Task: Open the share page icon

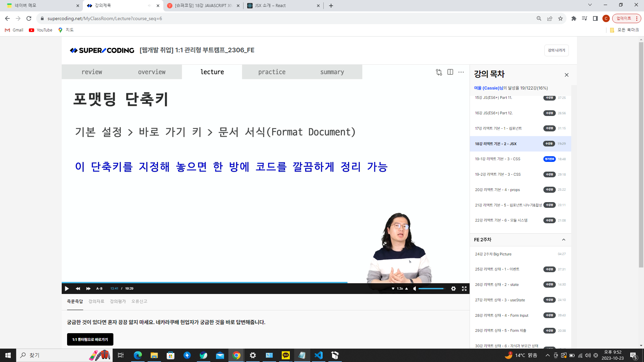Action: point(550,18)
